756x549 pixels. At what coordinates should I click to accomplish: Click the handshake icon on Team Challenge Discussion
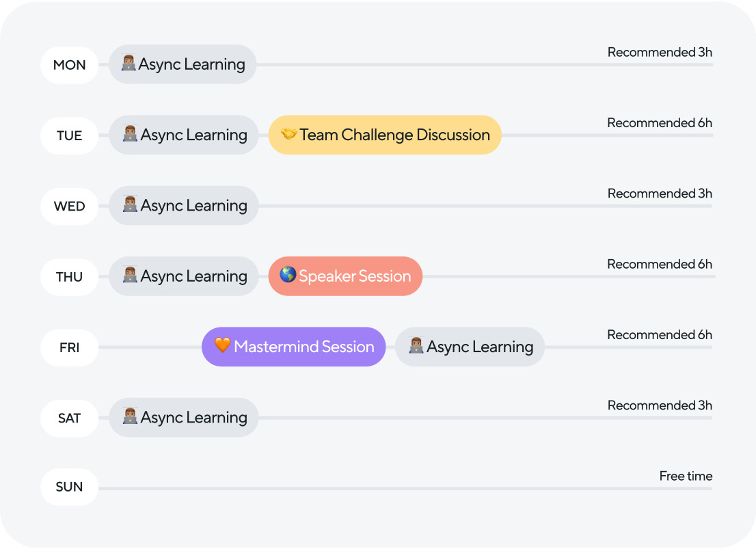pyautogui.click(x=289, y=133)
